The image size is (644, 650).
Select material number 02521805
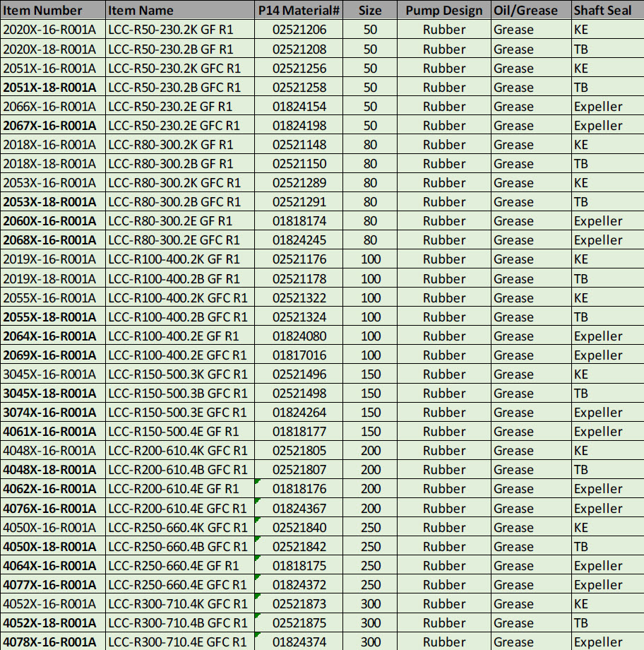click(299, 450)
